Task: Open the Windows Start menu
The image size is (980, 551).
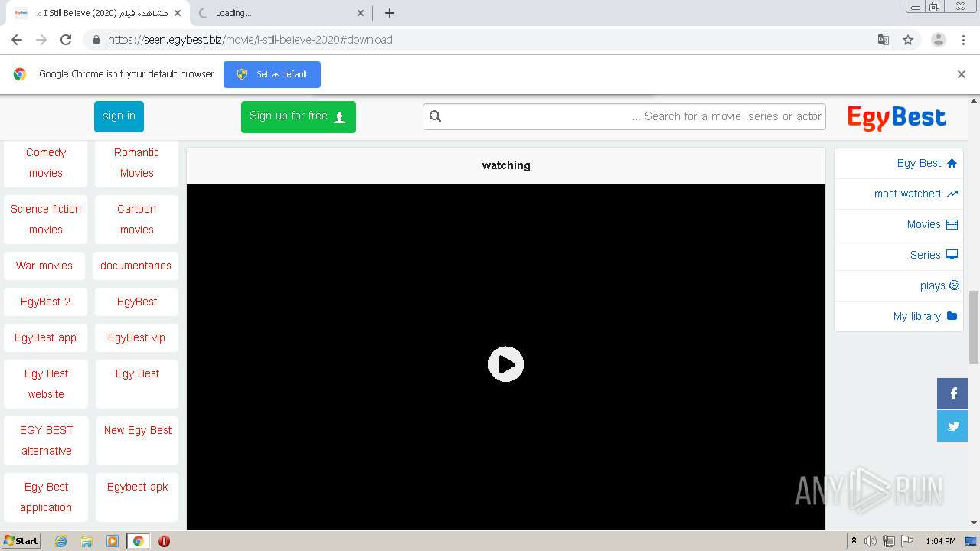Action: click(x=21, y=540)
